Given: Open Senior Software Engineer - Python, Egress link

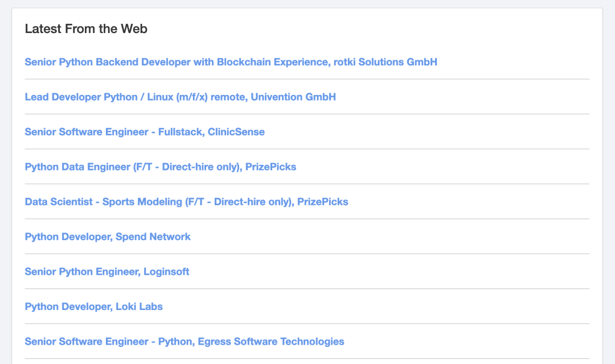Looking at the screenshot, I should [x=184, y=341].
